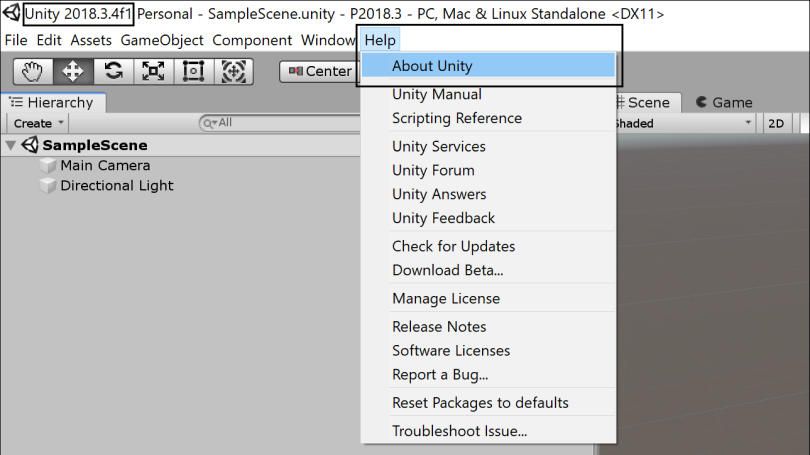Select Directional Light in Hierarchy

[117, 186]
